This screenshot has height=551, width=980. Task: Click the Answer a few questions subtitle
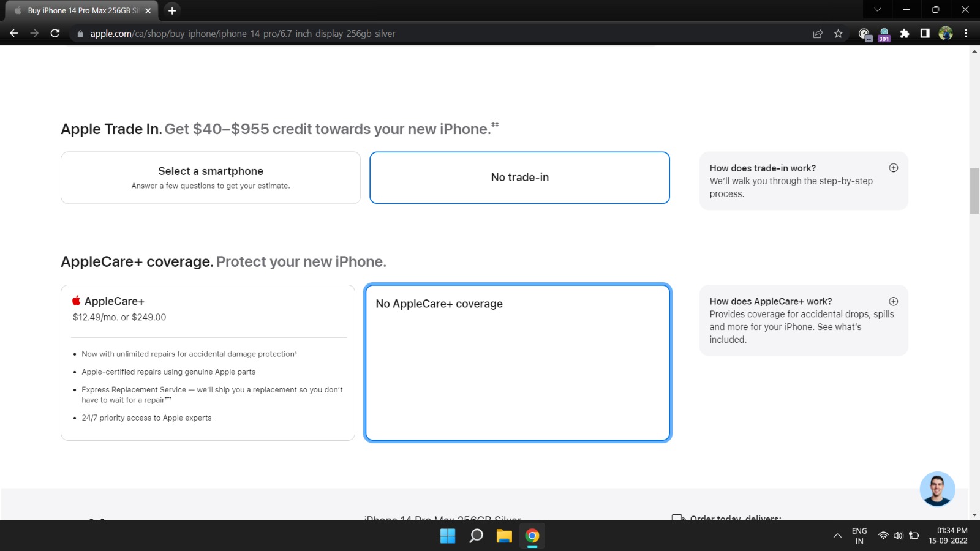[211, 186]
